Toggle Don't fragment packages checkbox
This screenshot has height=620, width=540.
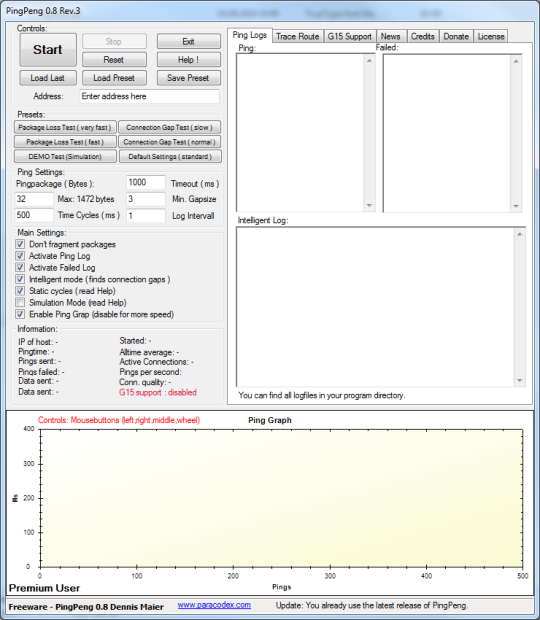tap(20, 244)
